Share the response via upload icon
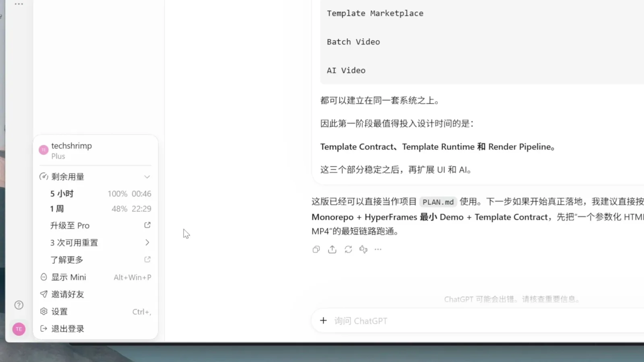 pyautogui.click(x=332, y=249)
